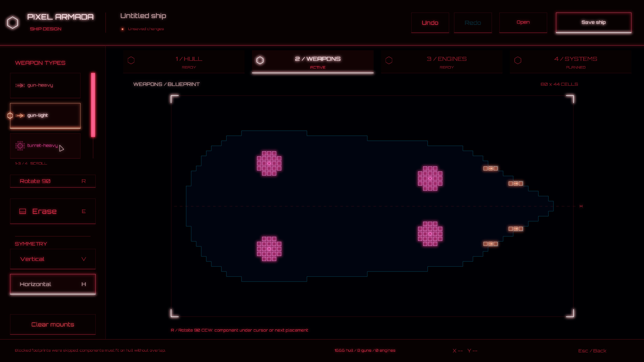Click the Save ship button

coord(594,23)
